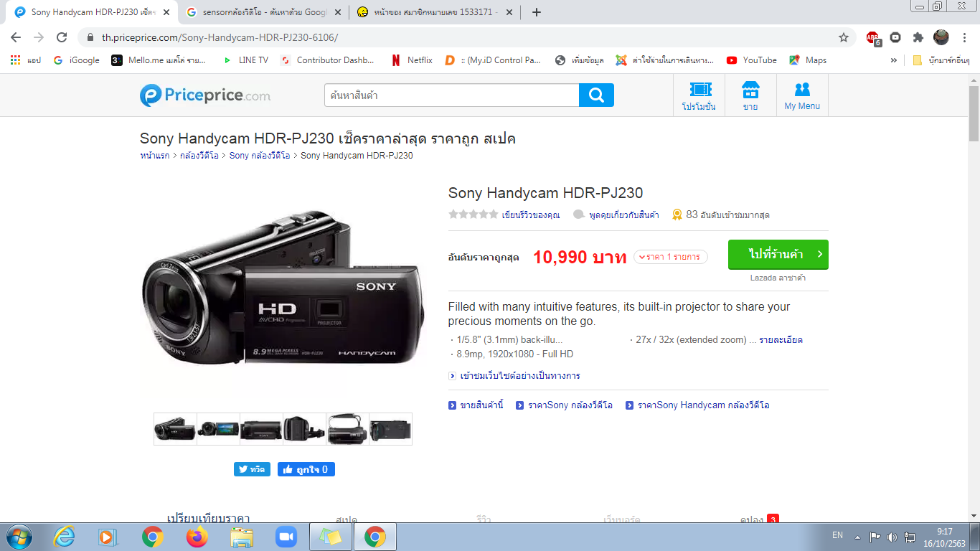Open the Contributor Dashboard bookmark
This screenshot has height=551, width=980.
[x=328, y=60]
